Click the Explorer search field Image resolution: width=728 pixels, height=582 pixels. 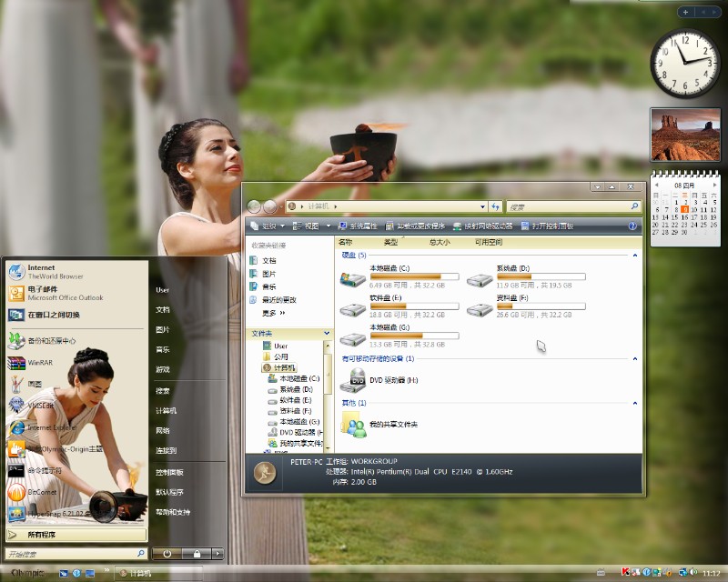click(x=574, y=206)
